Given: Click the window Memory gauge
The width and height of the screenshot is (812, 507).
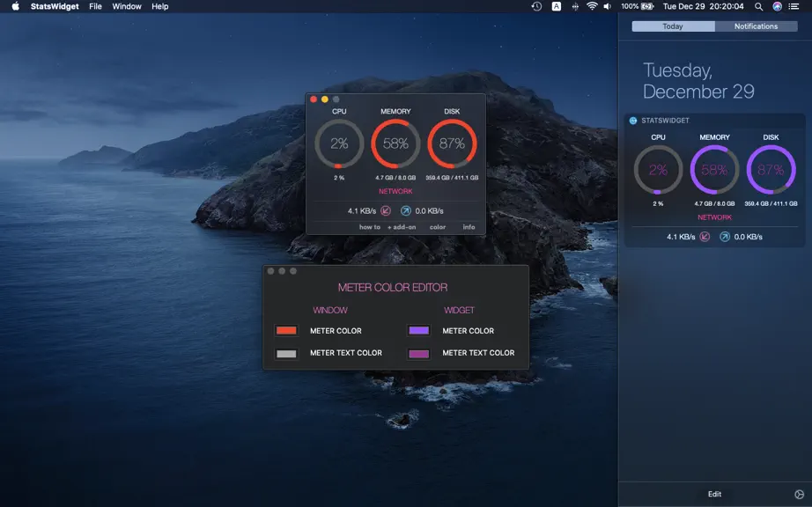Looking at the screenshot, I should pyautogui.click(x=395, y=143).
